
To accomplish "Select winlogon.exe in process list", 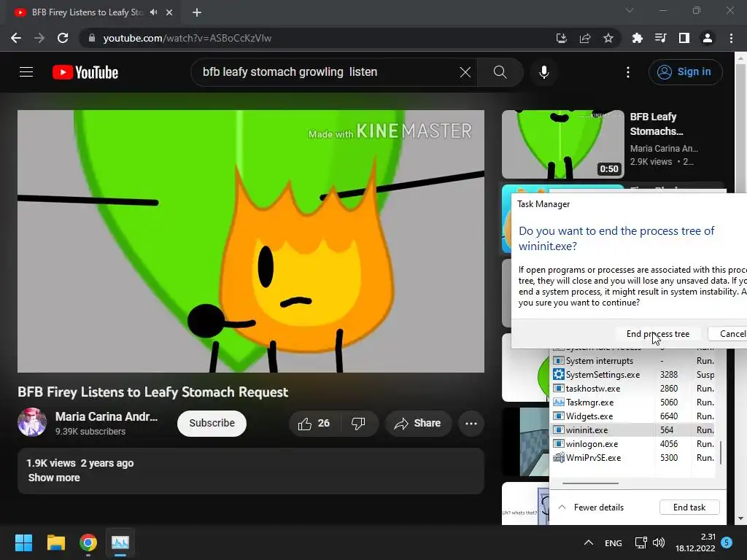I will 634,444.
